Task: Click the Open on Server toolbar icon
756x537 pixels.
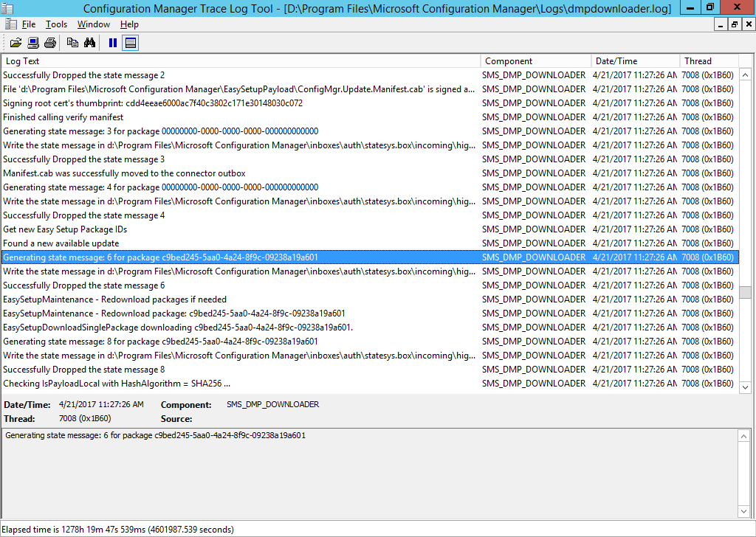Action: coord(32,43)
